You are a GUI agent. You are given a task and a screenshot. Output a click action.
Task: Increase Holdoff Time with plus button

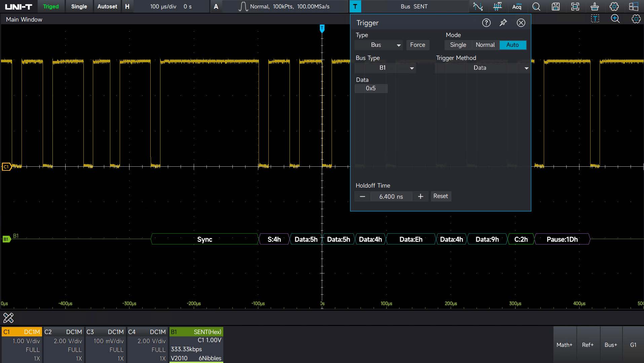click(x=420, y=196)
